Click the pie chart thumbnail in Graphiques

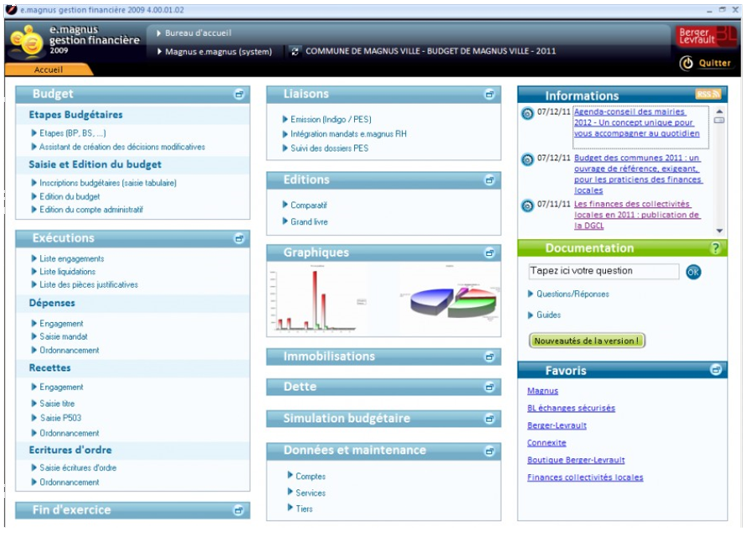pyautogui.click(x=450, y=303)
